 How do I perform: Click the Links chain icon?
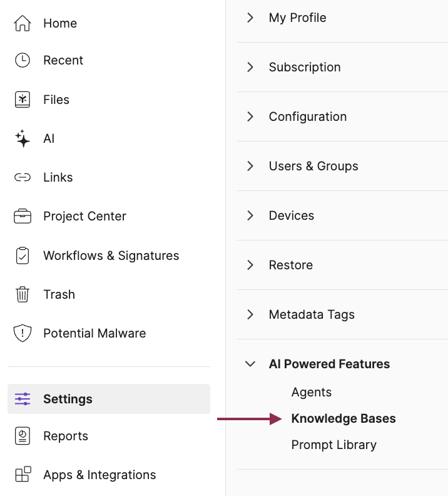[x=23, y=177]
